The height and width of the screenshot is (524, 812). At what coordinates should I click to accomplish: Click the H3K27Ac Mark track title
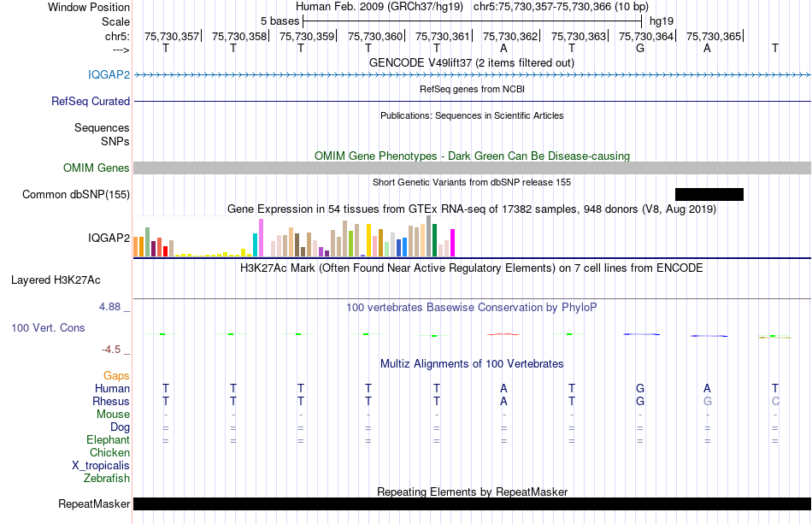[x=472, y=268]
